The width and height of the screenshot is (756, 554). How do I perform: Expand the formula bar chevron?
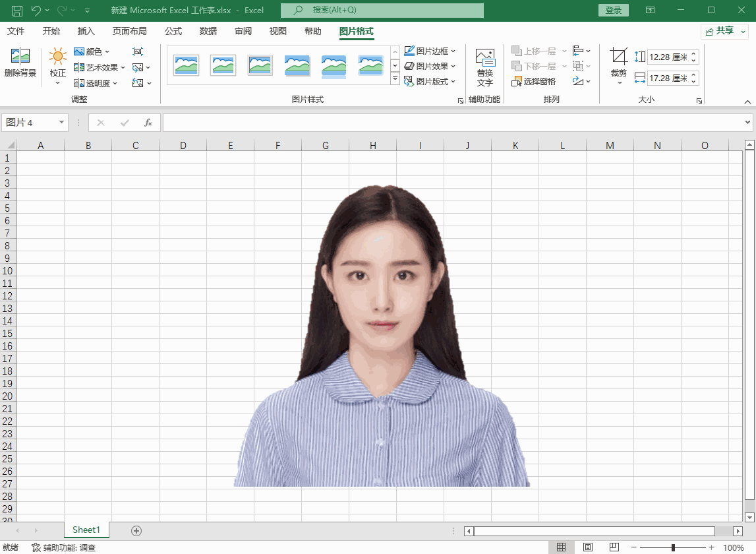(x=748, y=122)
